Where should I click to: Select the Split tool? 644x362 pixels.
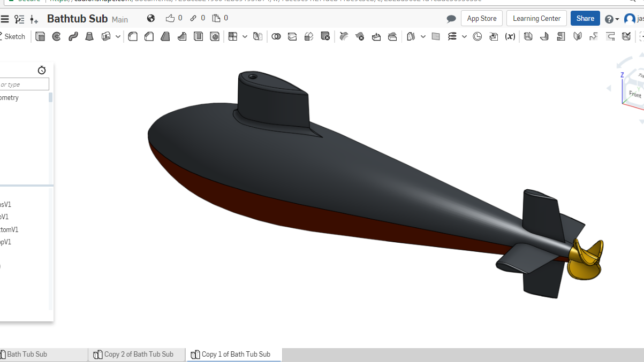coord(292,37)
